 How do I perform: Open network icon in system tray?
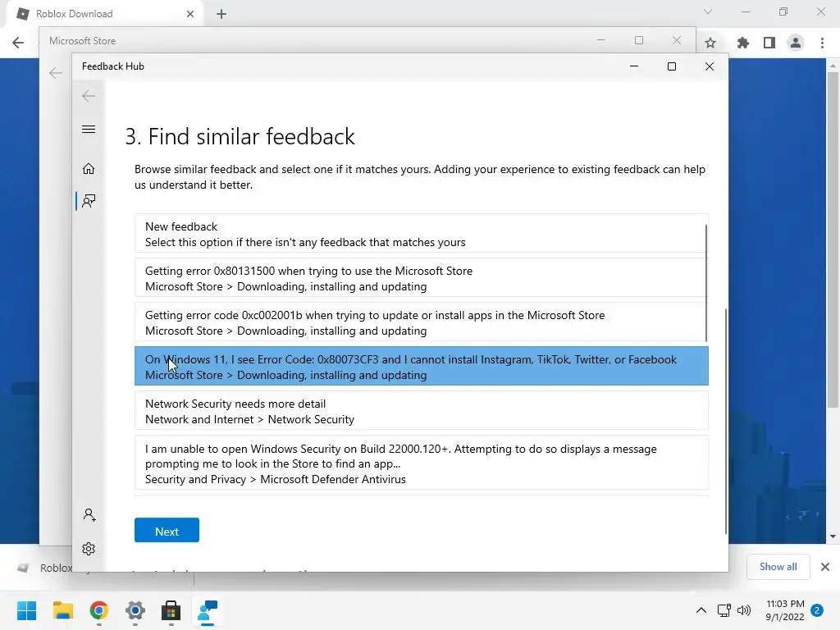click(724, 610)
